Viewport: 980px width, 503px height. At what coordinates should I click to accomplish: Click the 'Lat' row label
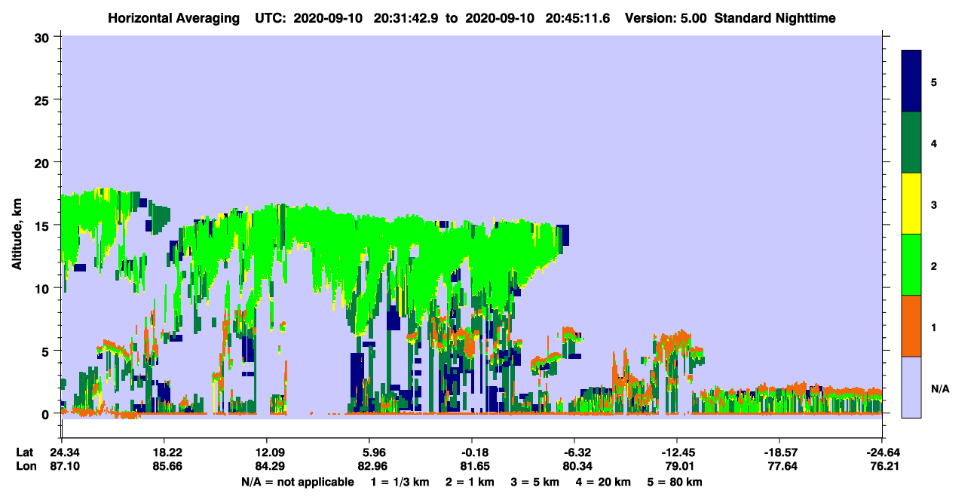(x=24, y=452)
